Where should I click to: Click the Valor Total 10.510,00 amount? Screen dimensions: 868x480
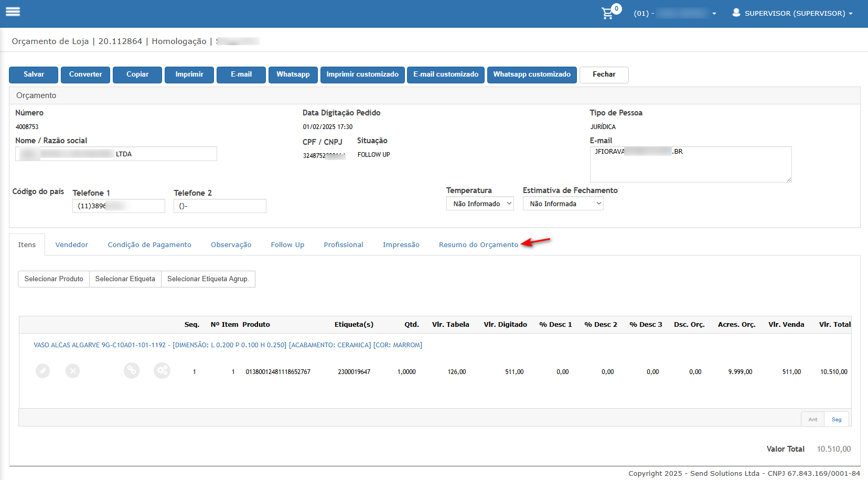[834, 449]
